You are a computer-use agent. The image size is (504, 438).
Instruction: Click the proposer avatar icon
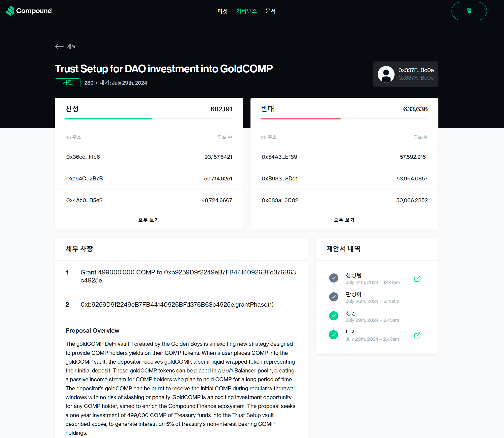pyautogui.click(x=386, y=74)
